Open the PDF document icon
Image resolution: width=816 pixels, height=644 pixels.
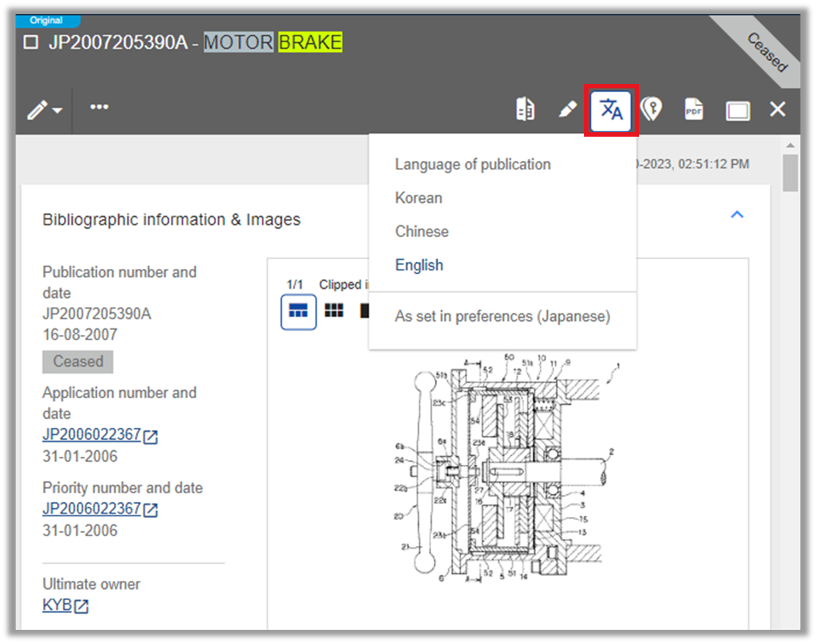[693, 109]
